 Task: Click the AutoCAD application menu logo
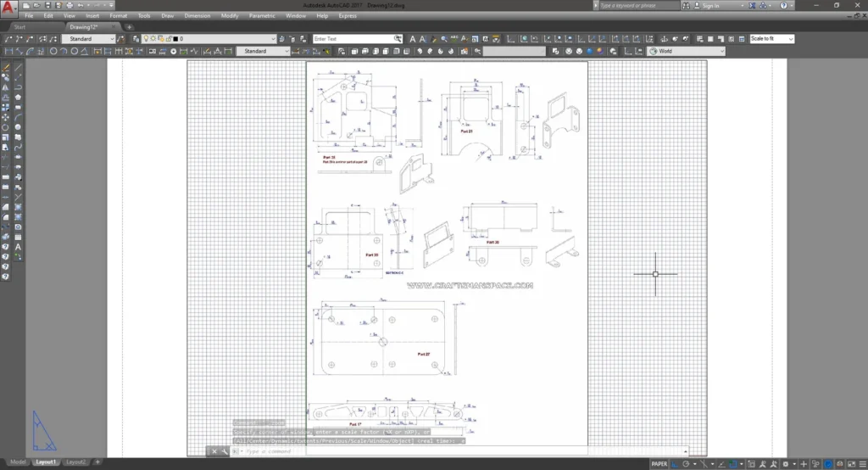point(8,8)
